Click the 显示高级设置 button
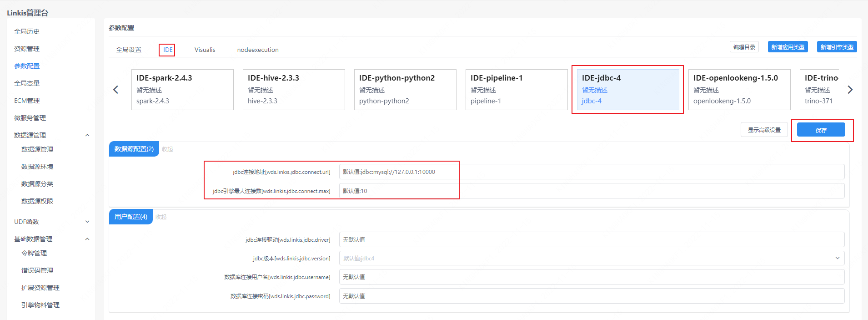 pyautogui.click(x=764, y=130)
